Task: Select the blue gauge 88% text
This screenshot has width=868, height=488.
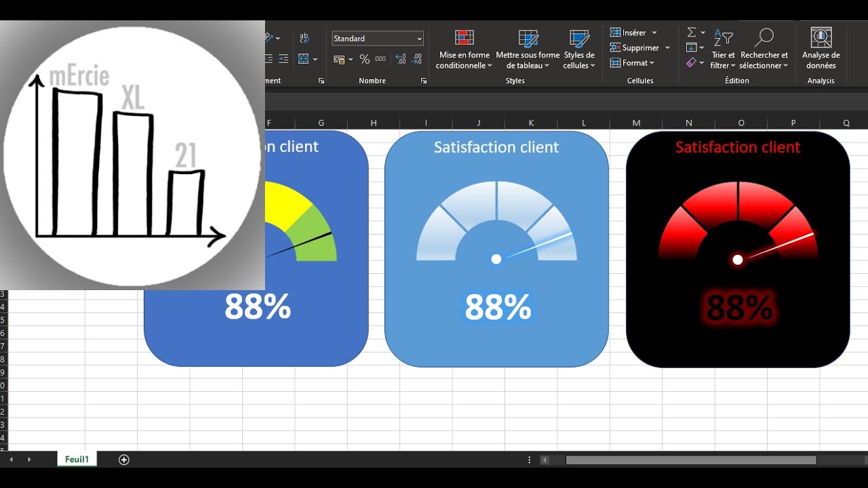Action: pos(498,308)
